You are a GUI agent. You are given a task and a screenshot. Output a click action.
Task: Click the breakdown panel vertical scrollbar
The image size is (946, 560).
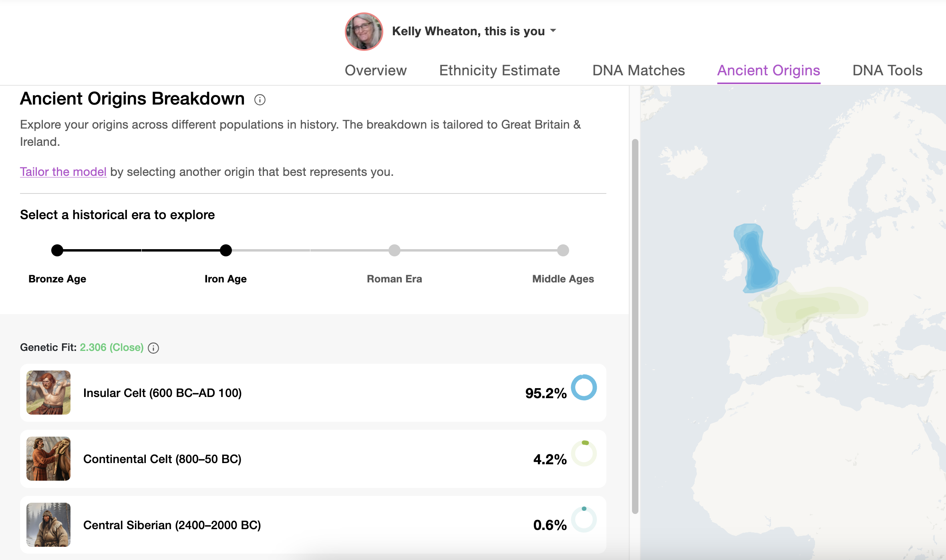coord(635,326)
